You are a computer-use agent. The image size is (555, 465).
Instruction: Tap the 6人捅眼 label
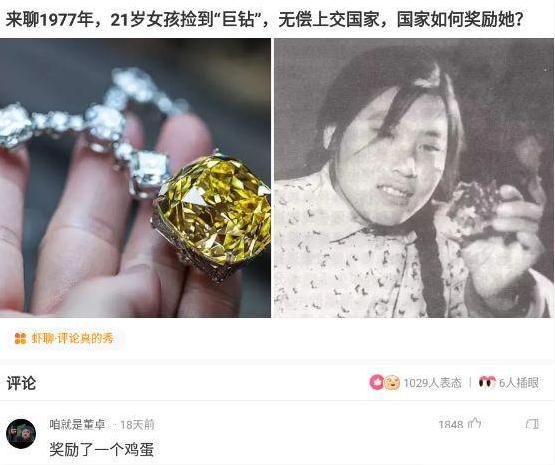pos(519,383)
